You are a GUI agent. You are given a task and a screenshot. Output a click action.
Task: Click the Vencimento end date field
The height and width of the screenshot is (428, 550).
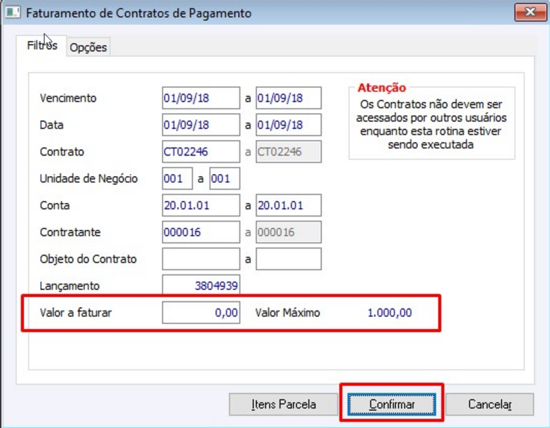coord(288,98)
